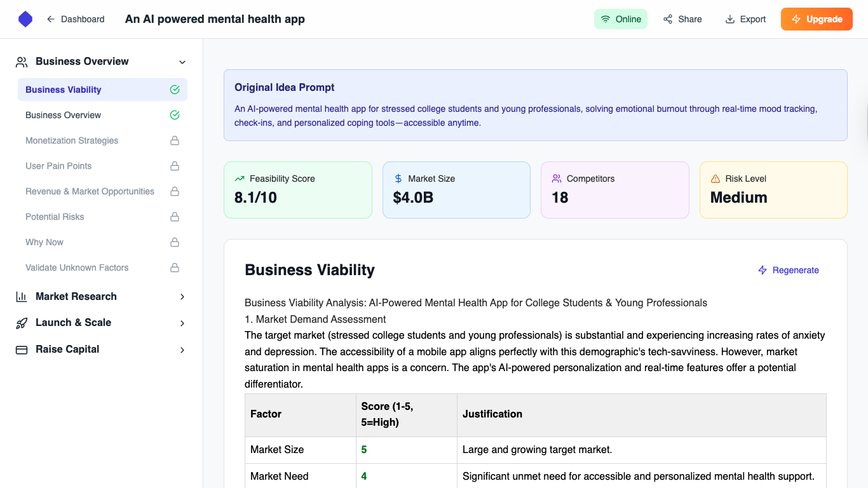868x488 pixels.
Task: Click the Share icon in header
Action: pyautogui.click(x=668, y=19)
